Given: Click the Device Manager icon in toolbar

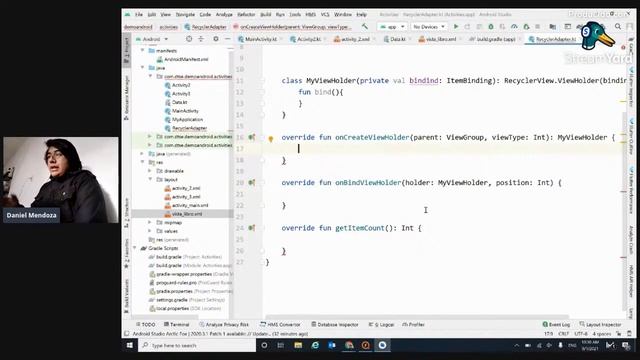Looking at the screenshot, I should point(568,27).
